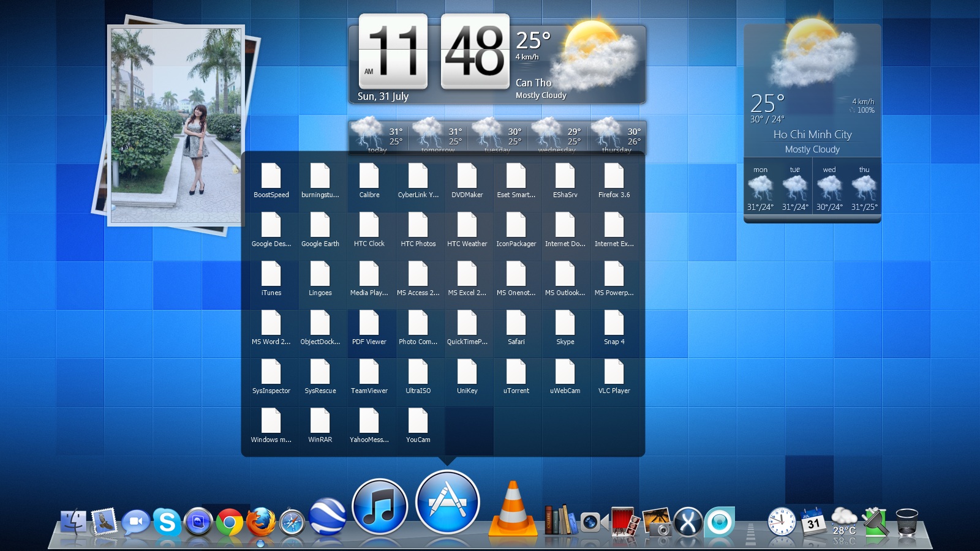Open the HTC Photos shortcut
This screenshot has height=551, width=980.
418,230
